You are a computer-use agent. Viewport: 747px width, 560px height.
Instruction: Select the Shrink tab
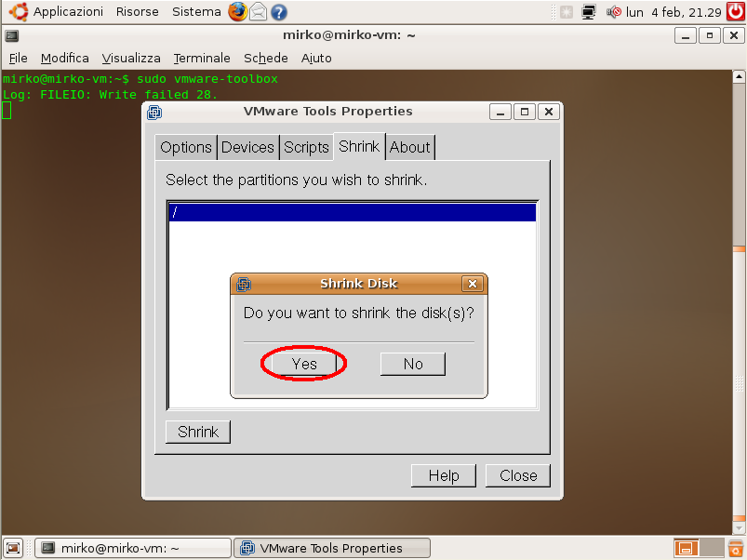[359, 146]
